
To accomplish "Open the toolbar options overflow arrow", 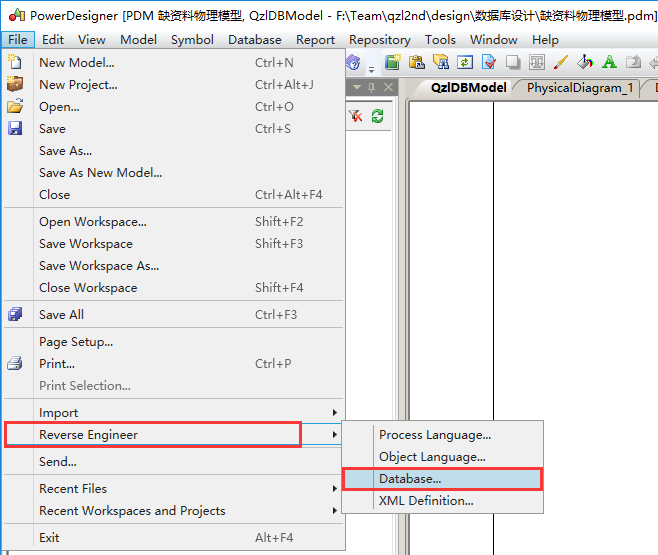I will (x=371, y=69).
